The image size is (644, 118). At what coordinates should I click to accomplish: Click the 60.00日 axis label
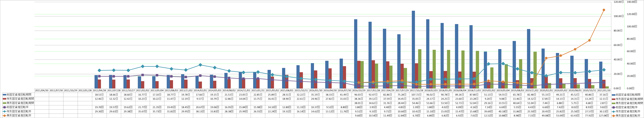[618, 45]
